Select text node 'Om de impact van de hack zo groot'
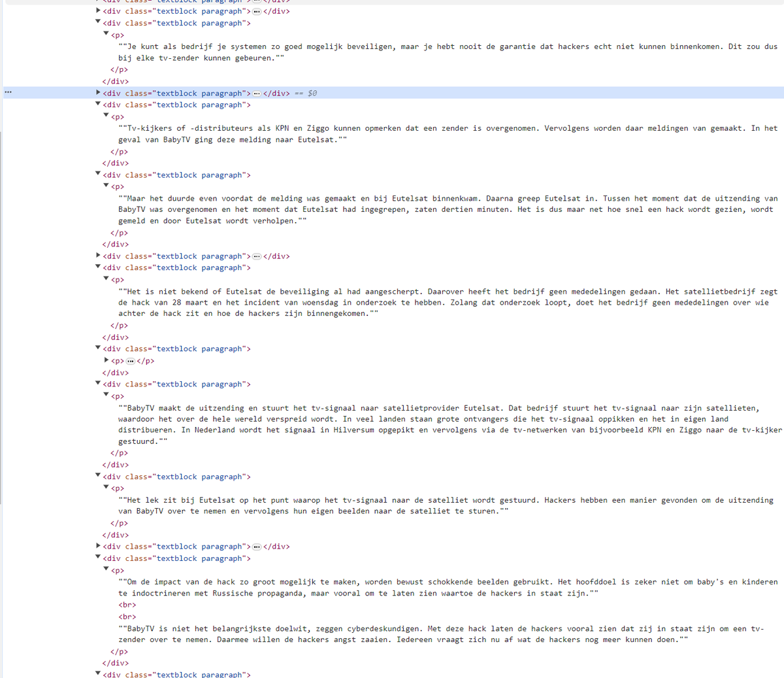The width and height of the screenshot is (784, 678). [x=448, y=587]
